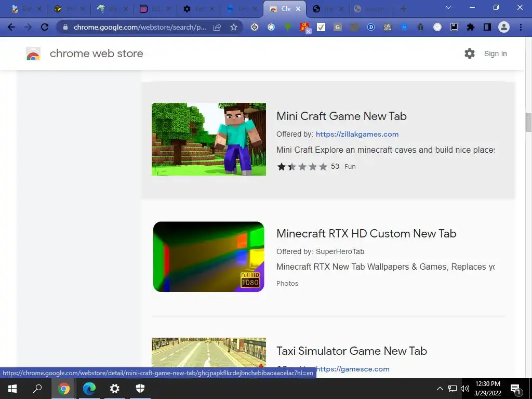The width and height of the screenshot is (532, 399).
Task: Click the chrome web store title
Action: point(96,54)
